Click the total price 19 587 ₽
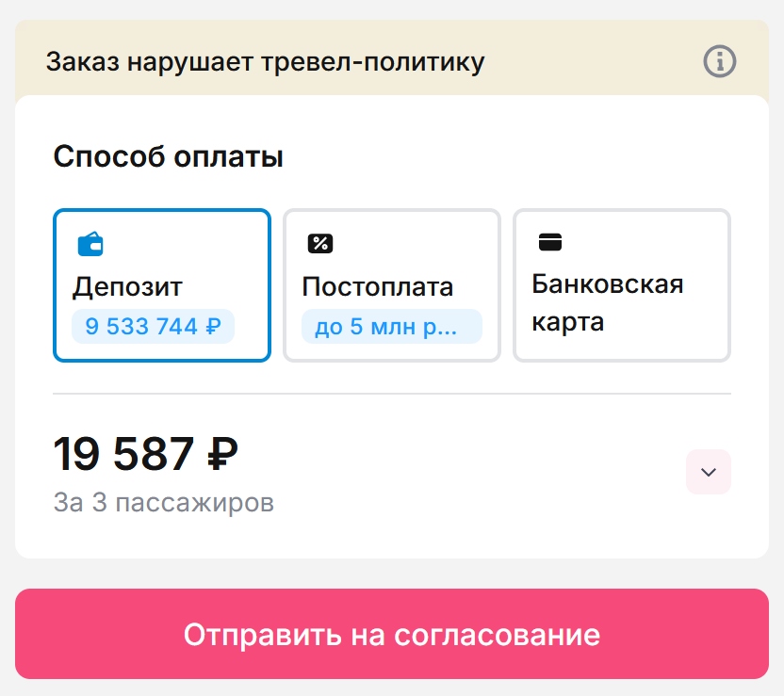 (145, 455)
